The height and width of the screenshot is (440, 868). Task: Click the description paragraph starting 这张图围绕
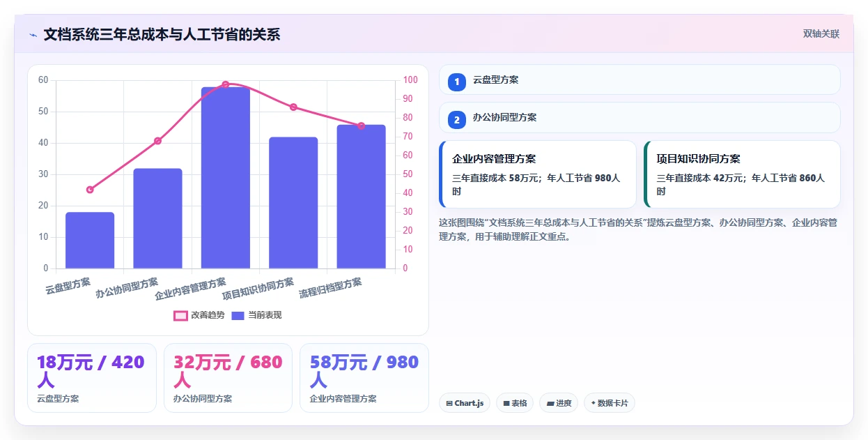638,229
